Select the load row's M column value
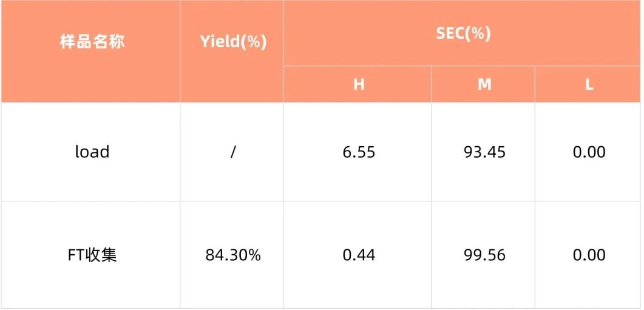 tap(484, 152)
